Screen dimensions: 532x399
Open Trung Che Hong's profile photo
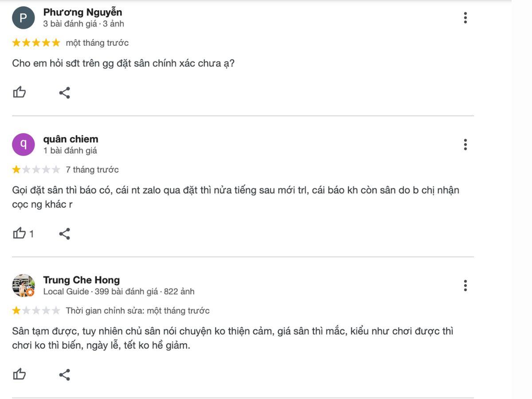click(23, 286)
